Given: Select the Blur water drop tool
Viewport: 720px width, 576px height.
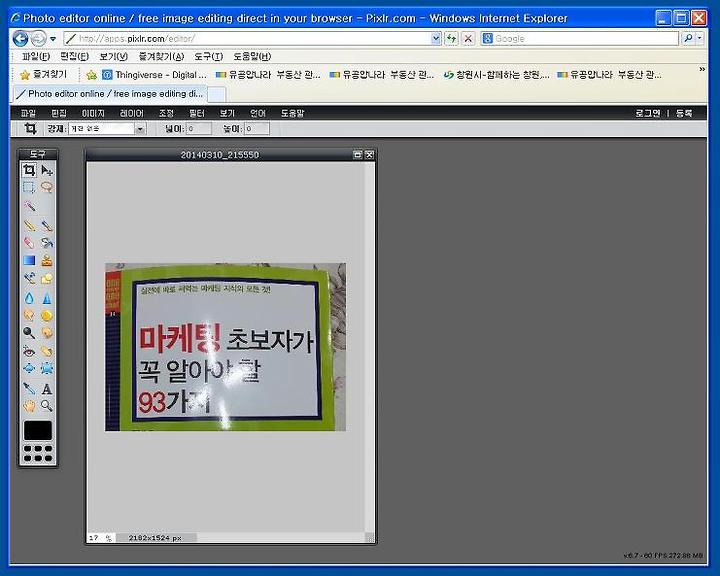Looking at the screenshot, I should pyautogui.click(x=29, y=298).
